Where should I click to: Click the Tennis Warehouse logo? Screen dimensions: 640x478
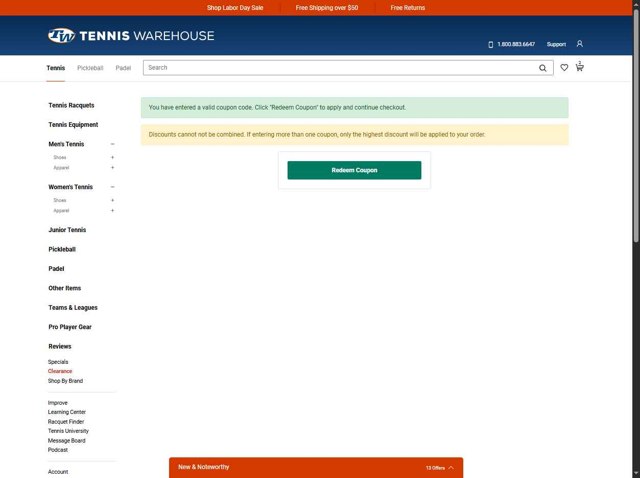(131, 36)
